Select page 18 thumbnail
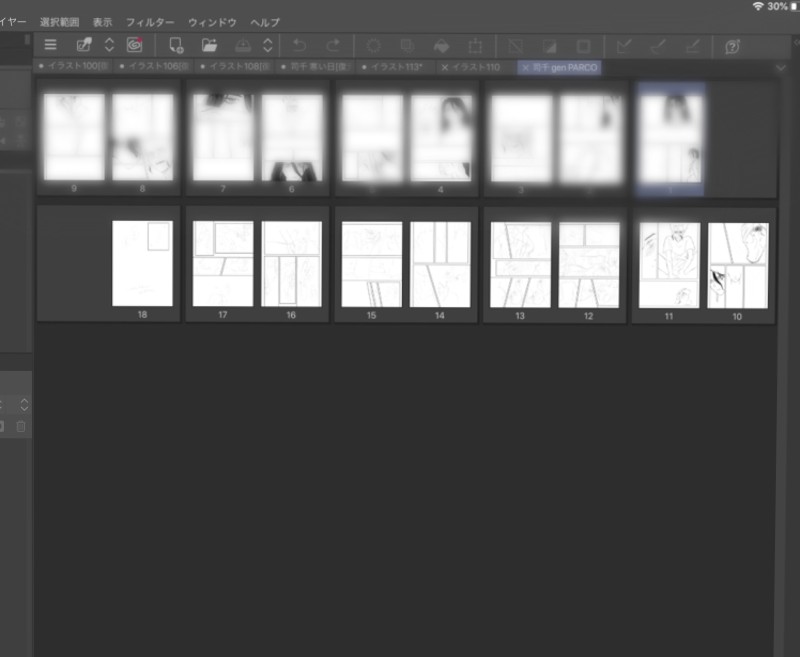The width and height of the screenshot is (800, 657). click(x=142, y=263)
